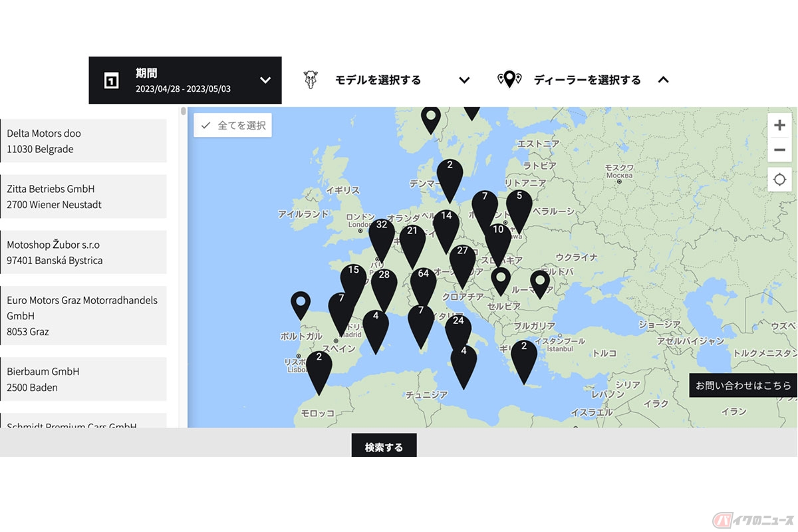The image size is (798, 532).
Task: Center map on my location
Action: [779, 180]
